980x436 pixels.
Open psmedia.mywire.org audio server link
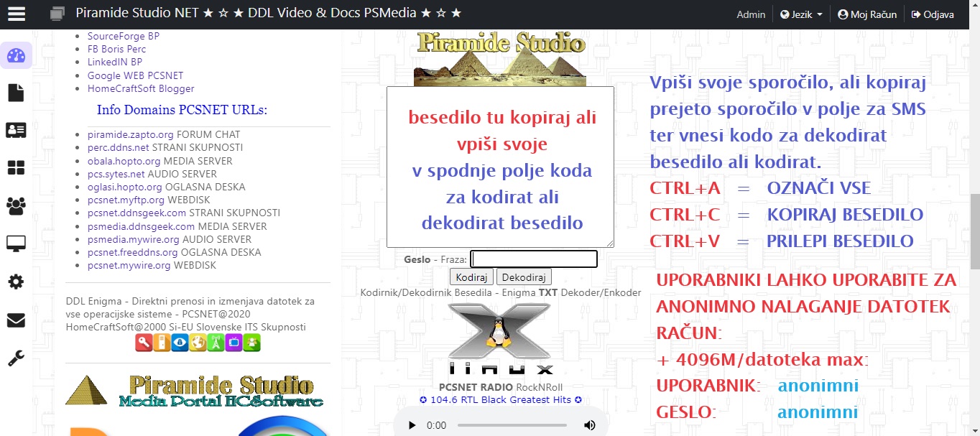(134, 239)
